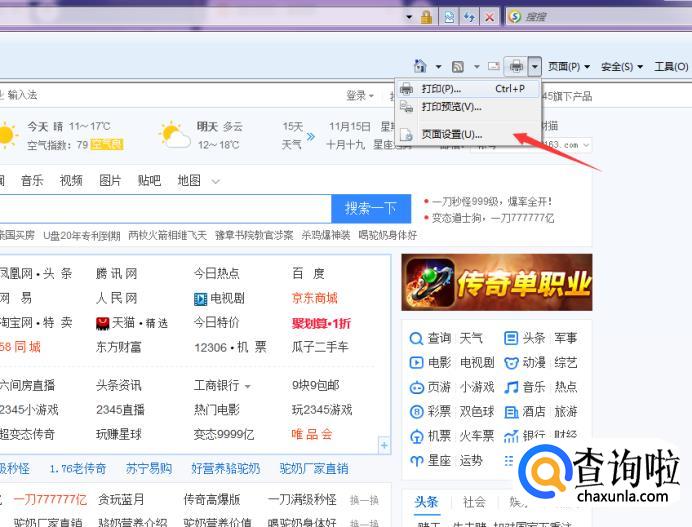Click the 星座 Aries icon

click(416, 461)
